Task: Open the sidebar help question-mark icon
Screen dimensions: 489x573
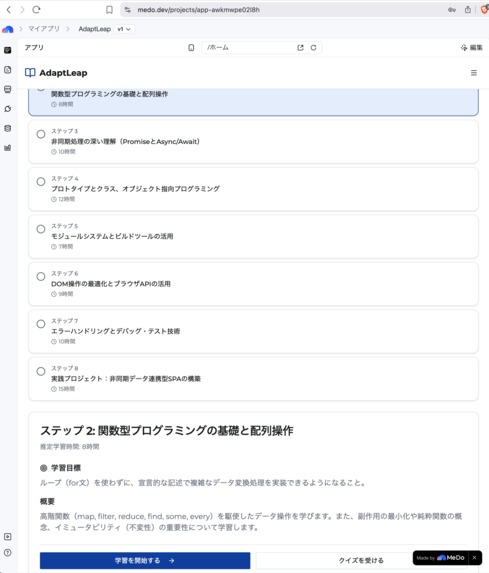Action: coord(7,553)
